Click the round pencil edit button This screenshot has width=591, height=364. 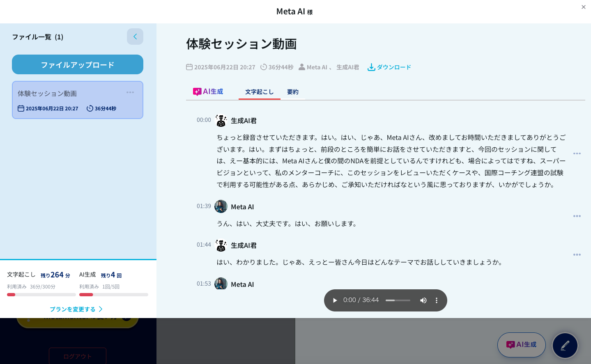coord(565,346)
